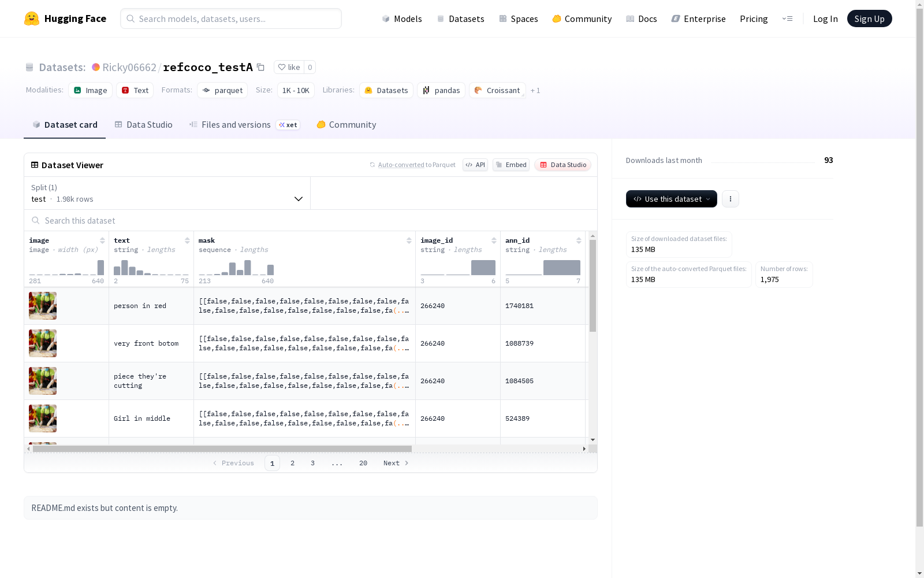
Task: Select the Croissant library tag
Action: [x=497, y=90]
